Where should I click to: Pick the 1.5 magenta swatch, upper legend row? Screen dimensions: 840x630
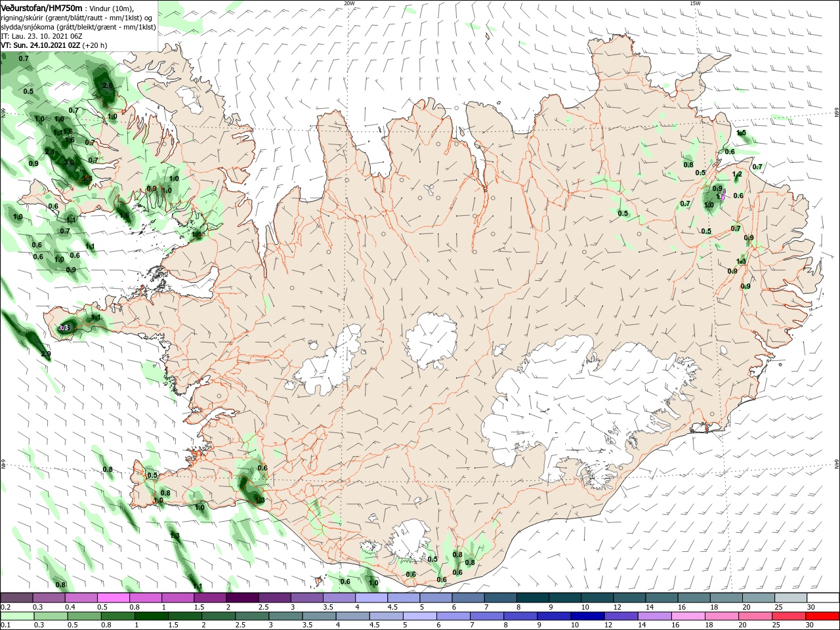(209, 597)
